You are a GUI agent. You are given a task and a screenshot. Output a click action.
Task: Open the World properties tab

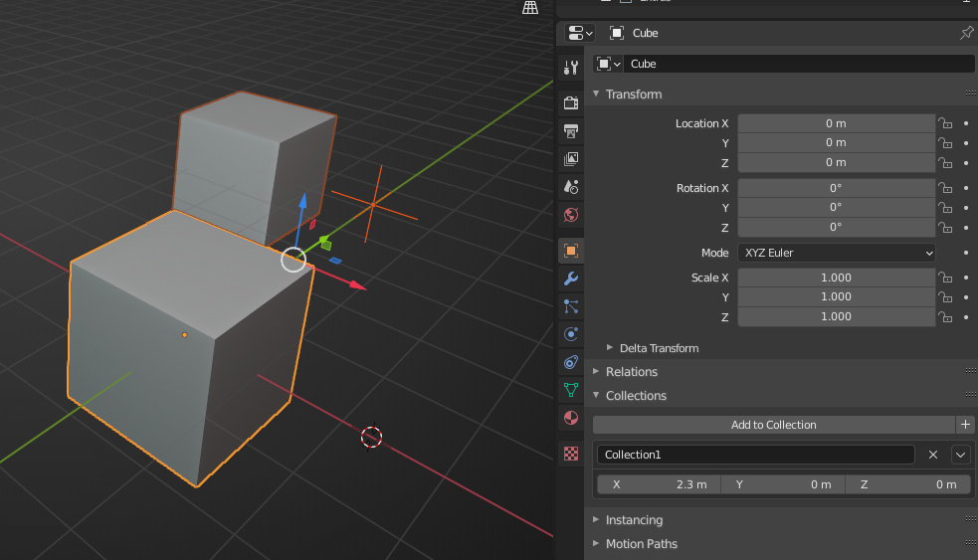tap(571, 215)
